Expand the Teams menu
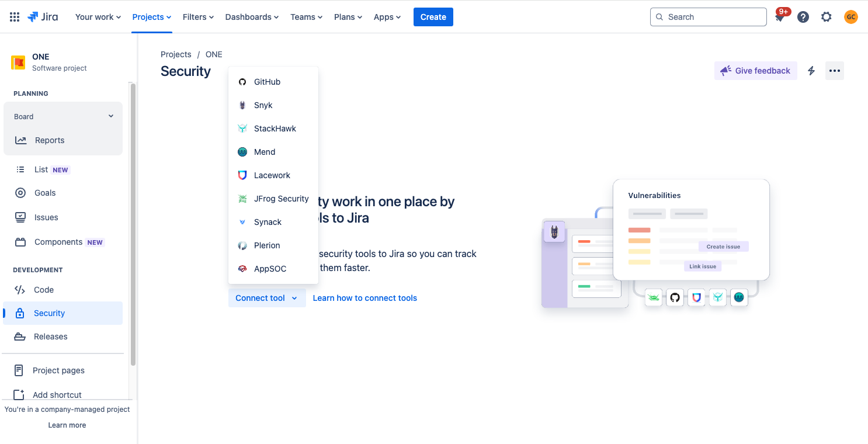This screenshot has width=868, height=444. click(x=307, y=17)
